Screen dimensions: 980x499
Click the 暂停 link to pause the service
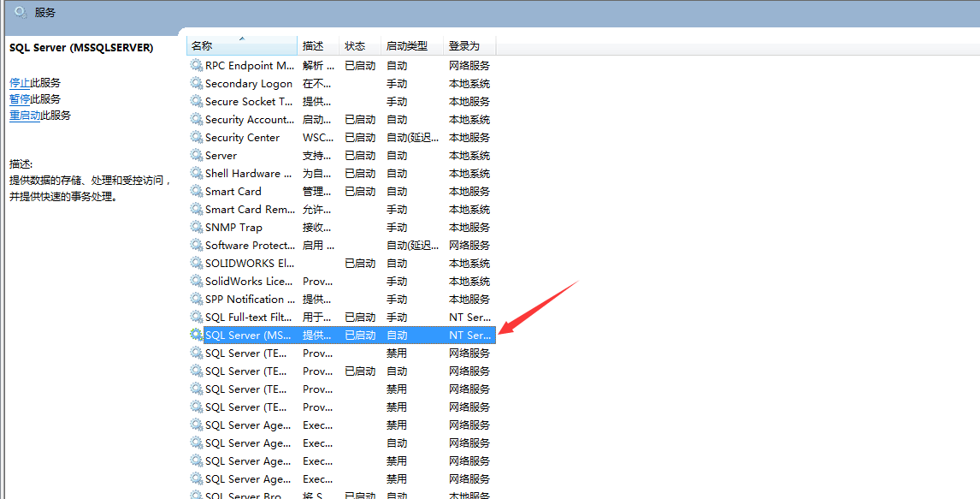point(20,98)
